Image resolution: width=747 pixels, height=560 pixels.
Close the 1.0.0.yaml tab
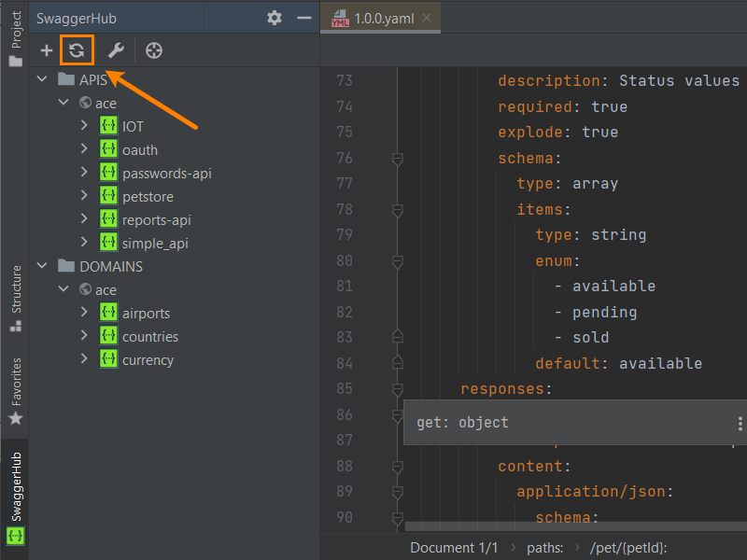[427, 18]
